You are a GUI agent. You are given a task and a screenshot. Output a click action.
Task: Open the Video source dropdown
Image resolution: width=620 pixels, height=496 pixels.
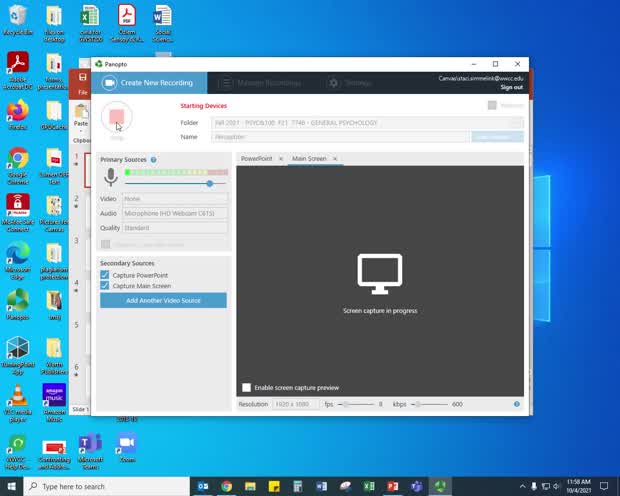[x=175, y=199]
